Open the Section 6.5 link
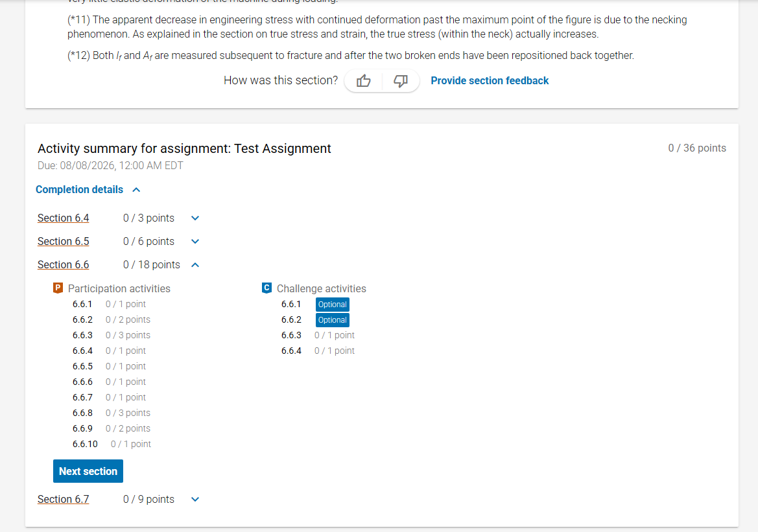The height and width of the screenshot is (532, 758). pyautogui.click(x=64, y=241)
